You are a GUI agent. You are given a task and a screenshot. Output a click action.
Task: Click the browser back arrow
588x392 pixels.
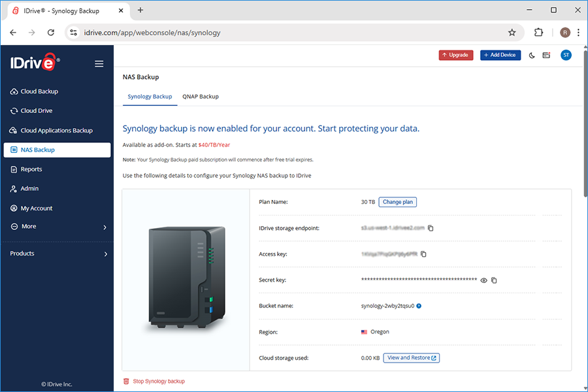tap(13, 33)
